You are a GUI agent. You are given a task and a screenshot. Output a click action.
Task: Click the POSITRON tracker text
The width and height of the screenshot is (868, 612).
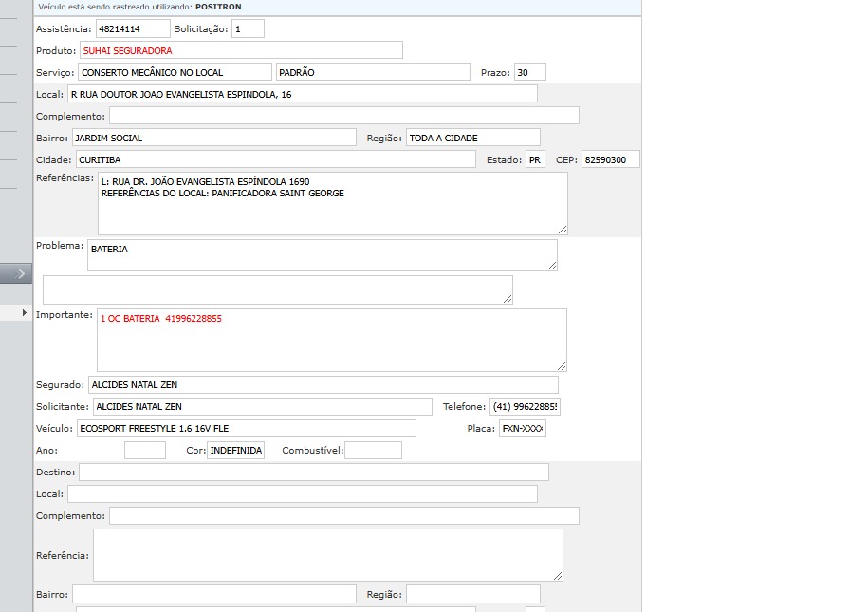coord(218,7)
